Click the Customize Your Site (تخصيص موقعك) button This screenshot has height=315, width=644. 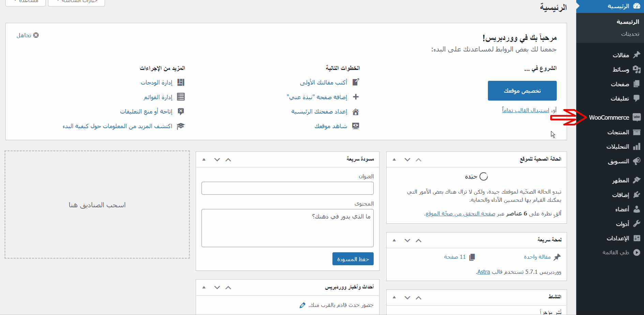coord(522,91)
